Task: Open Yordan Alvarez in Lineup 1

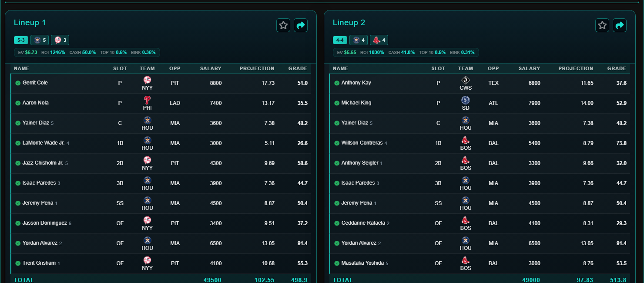Action: click(x=40, y=243)
